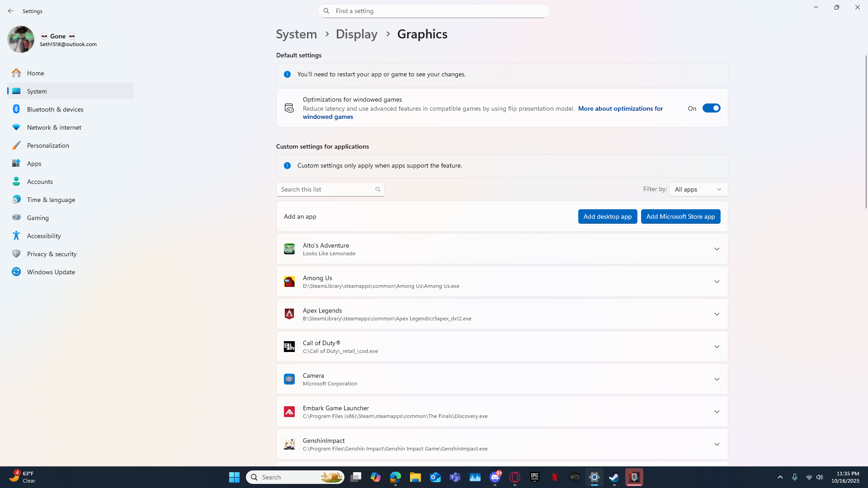Click the Apex Legends app icon

click(x=289, y=314)
